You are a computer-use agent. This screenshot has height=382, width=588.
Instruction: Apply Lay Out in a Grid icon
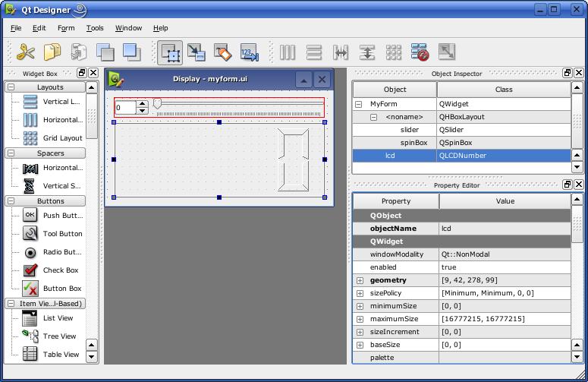[394, 52]
